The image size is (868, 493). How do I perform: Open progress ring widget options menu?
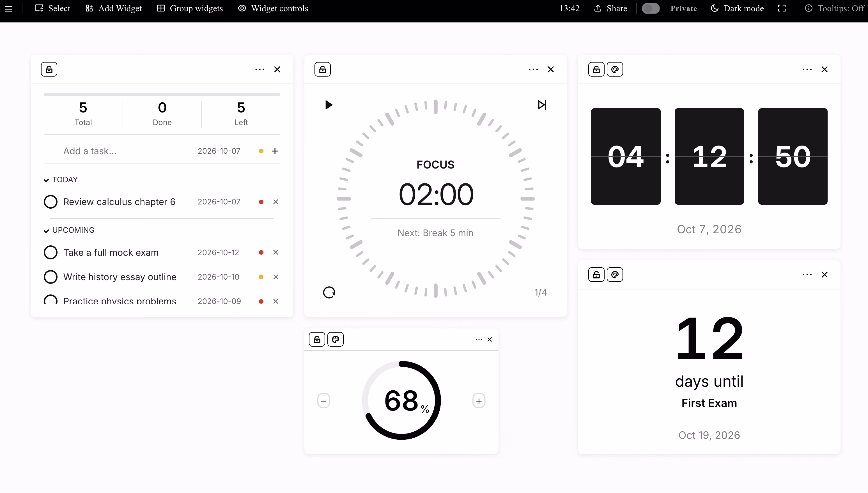click(479, 340)
